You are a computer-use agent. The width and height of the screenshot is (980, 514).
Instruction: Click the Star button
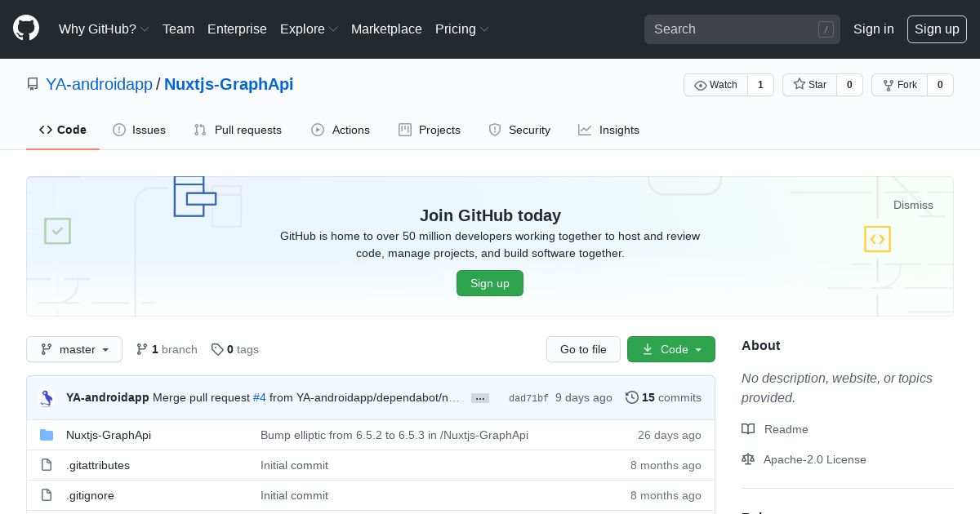point(809,85)
